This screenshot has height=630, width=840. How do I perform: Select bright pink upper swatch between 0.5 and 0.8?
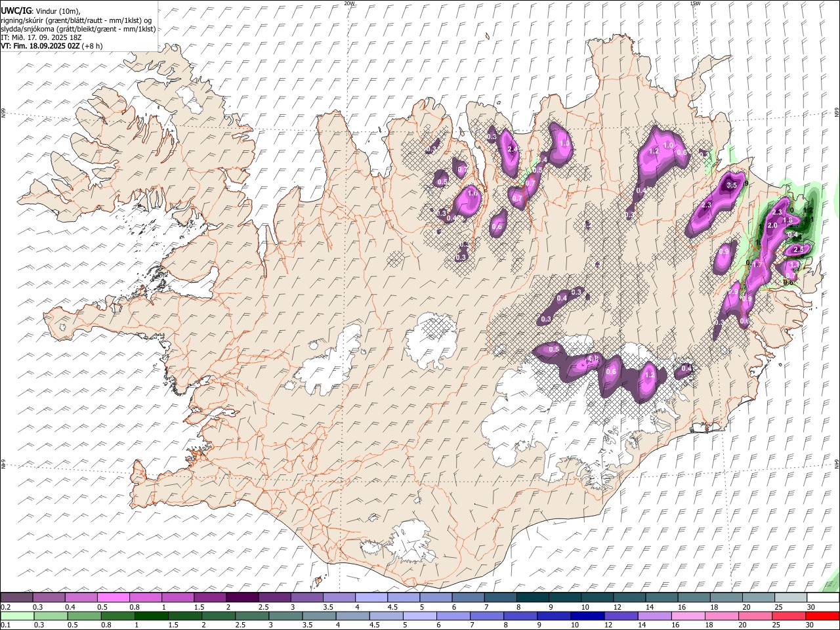click(113, 597)
